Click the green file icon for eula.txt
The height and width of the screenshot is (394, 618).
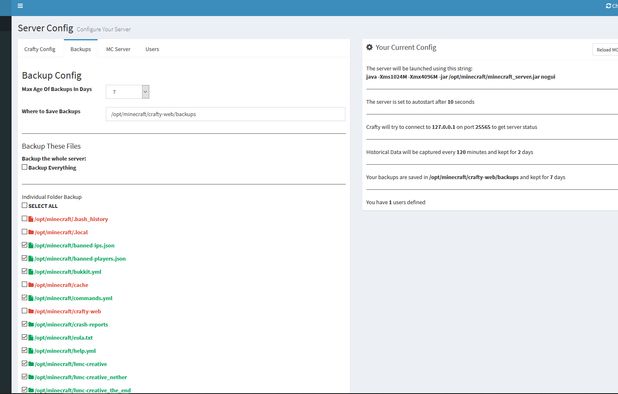(x=31, y=338)
